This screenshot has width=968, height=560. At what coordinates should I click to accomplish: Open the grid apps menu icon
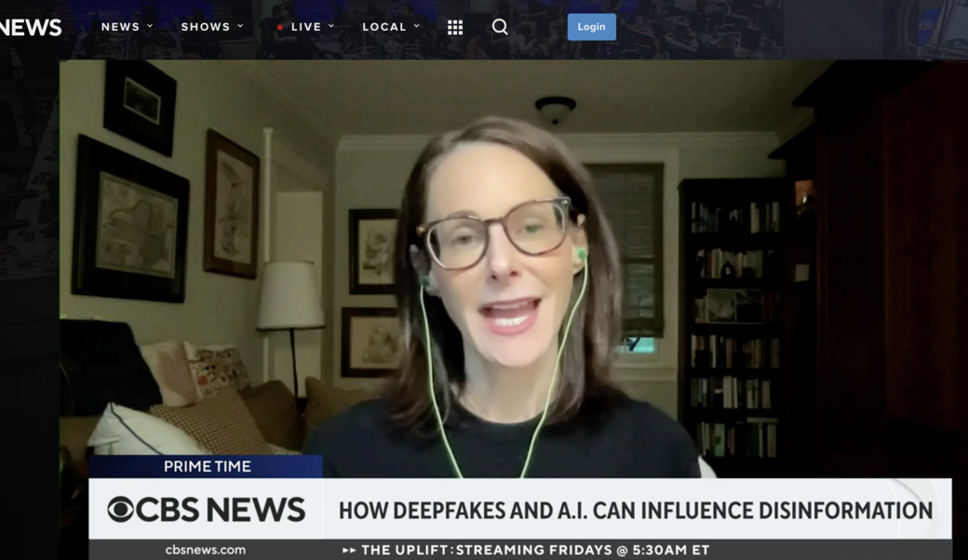[x=455, y=27]
